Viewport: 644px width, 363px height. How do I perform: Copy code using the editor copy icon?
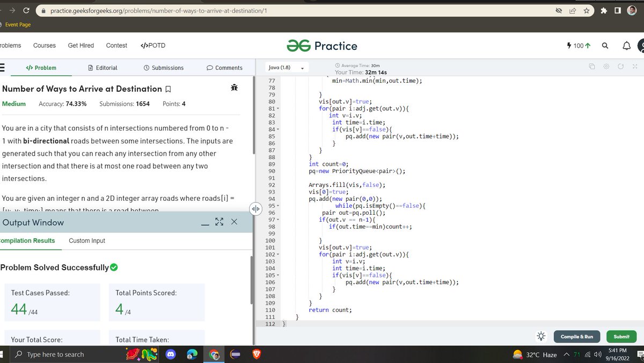(592, 67)
